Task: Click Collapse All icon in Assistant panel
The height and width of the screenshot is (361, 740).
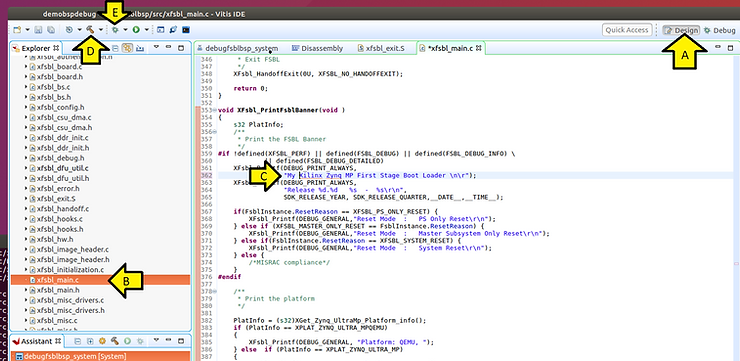Action: click(77, 341)
